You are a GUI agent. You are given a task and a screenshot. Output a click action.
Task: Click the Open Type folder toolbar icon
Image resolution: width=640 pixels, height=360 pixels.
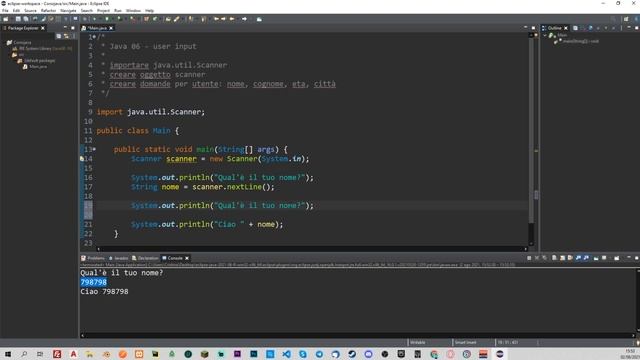pyautogui.click(x=167, y=19)
